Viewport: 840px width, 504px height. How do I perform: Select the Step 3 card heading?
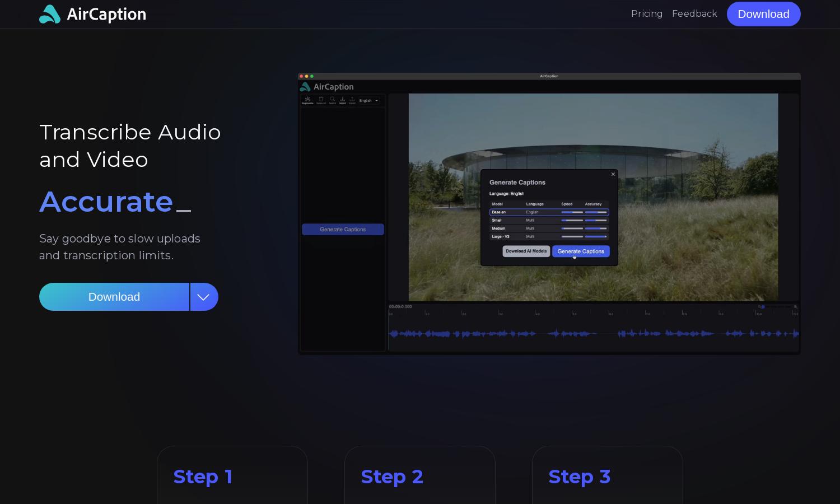[580, 477]
